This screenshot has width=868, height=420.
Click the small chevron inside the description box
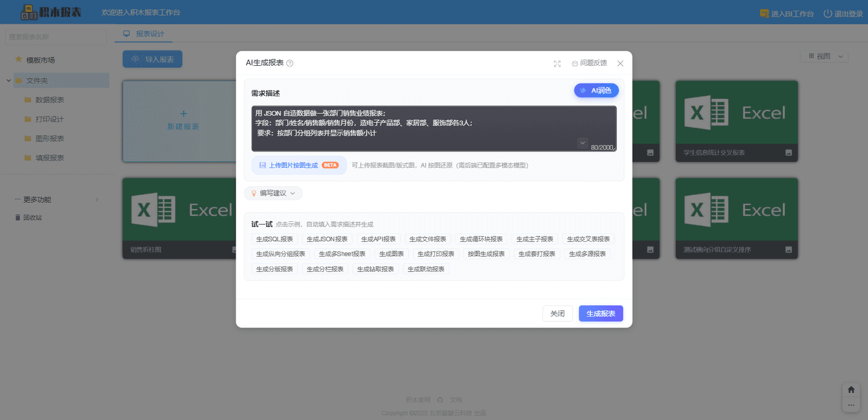tap(582, 143)
